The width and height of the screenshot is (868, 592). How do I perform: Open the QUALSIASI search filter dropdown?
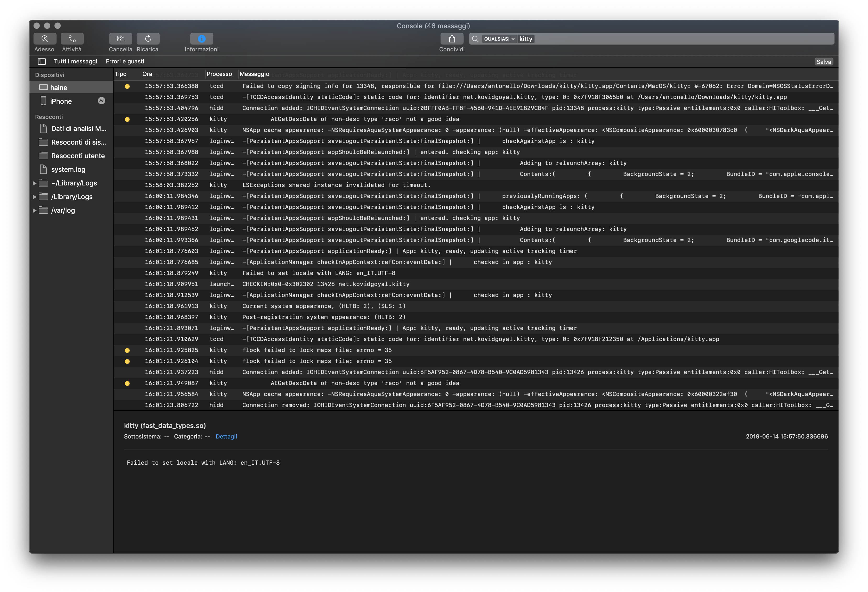click(x=498, y=39)
